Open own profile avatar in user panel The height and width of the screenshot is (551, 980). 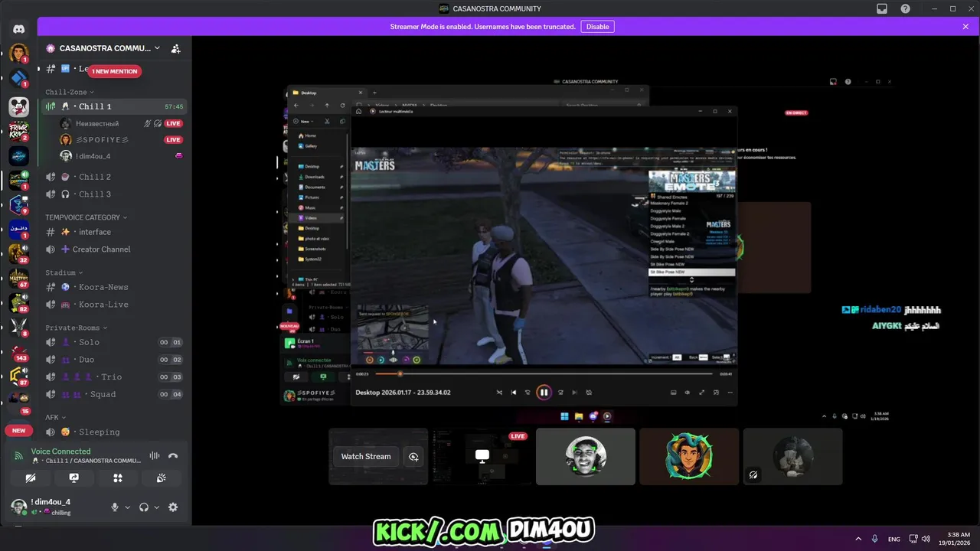(x=19, y=507)
